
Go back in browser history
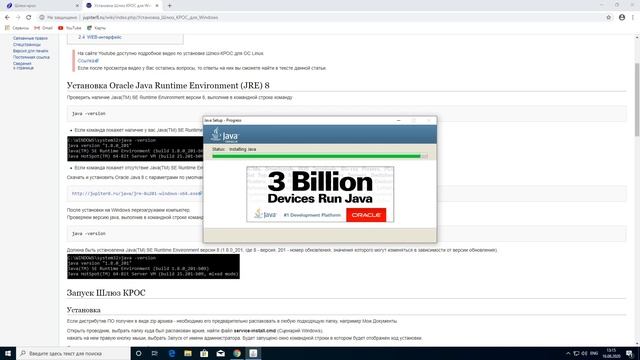[7, 18]
